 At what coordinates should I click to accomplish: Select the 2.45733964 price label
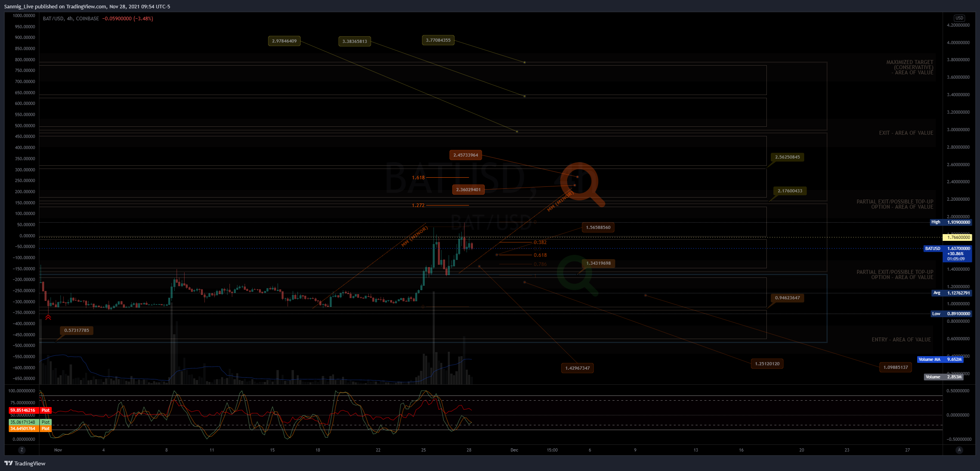[466, 155]
